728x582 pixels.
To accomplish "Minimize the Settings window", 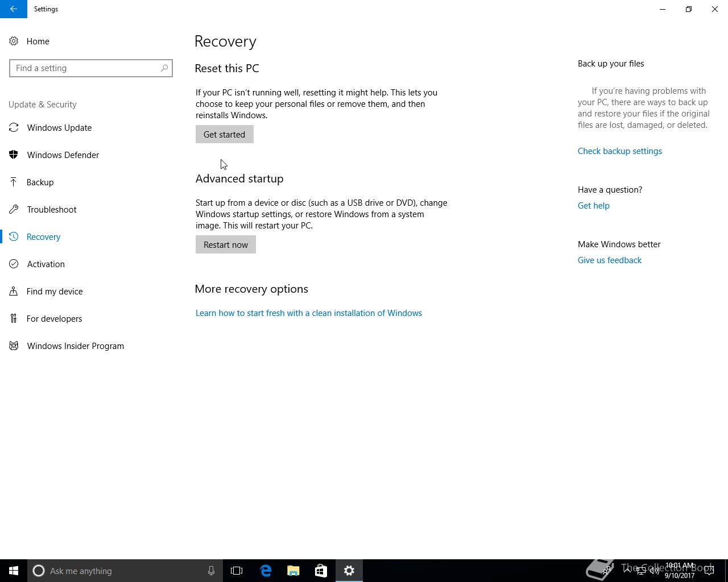I will point(663,9).
